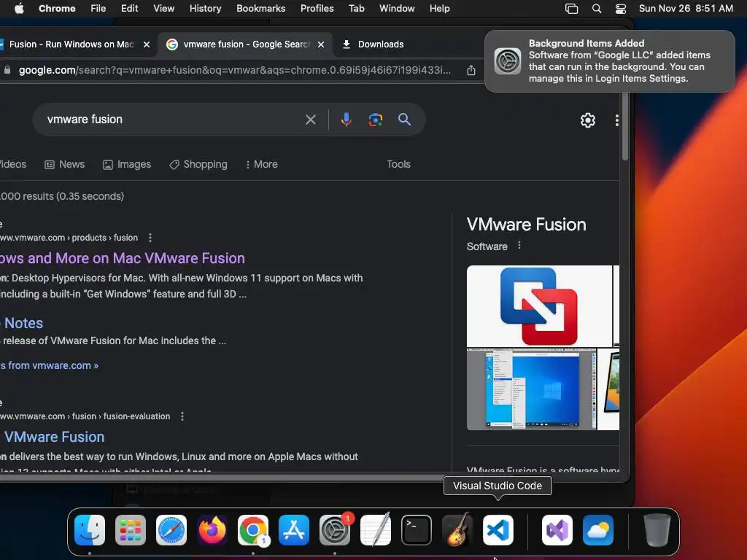This screenshot has width=747, height=560.
Task: Filter results by Images
Action: tap(127, 164)
